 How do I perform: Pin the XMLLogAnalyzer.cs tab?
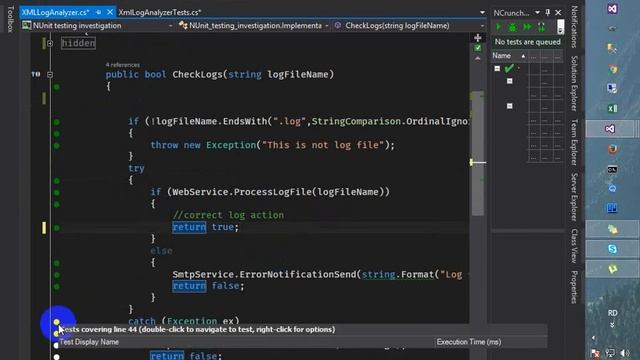[x=98, y=13]
